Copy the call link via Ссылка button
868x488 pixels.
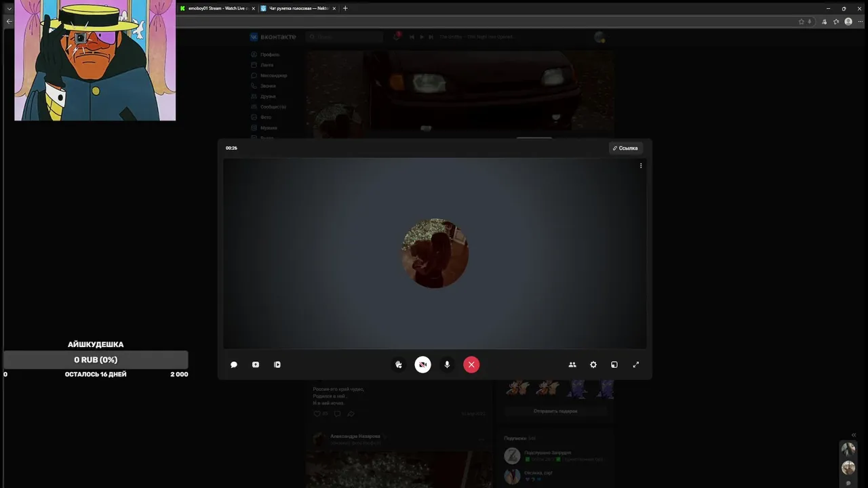625,148
